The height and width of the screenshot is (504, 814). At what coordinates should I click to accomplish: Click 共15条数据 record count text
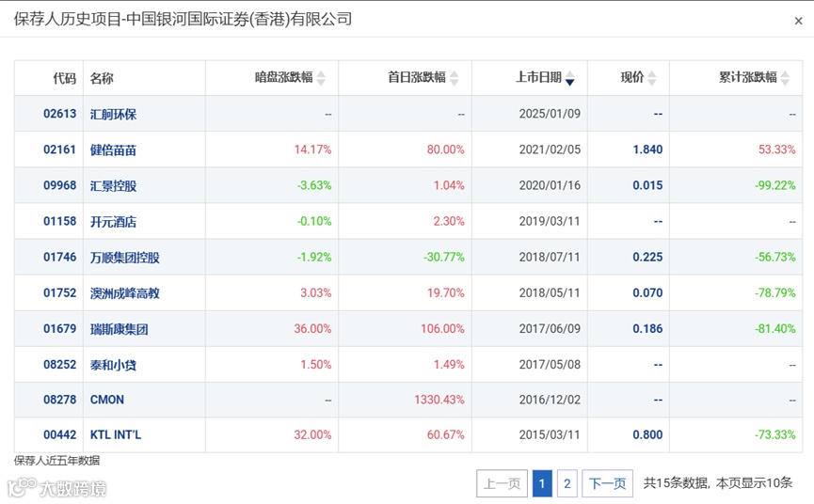point(676,483)
